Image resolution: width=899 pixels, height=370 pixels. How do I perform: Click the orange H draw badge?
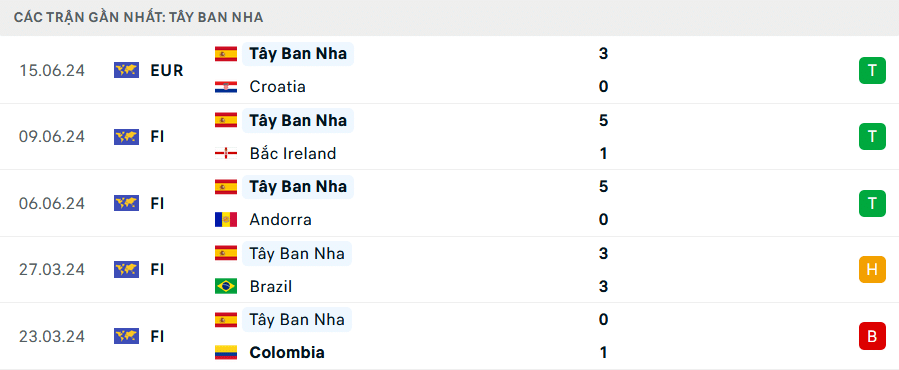872,270
